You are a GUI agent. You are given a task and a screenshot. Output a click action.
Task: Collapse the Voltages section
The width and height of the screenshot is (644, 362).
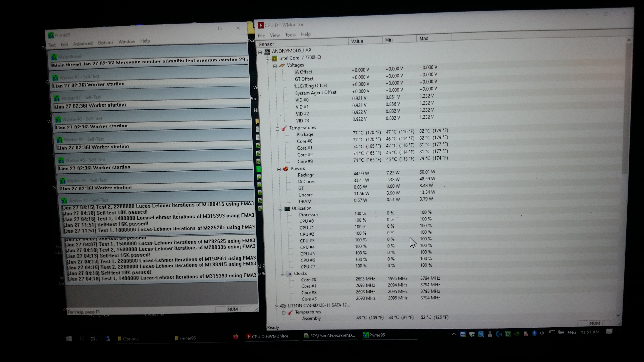click(x=275, y=66)
